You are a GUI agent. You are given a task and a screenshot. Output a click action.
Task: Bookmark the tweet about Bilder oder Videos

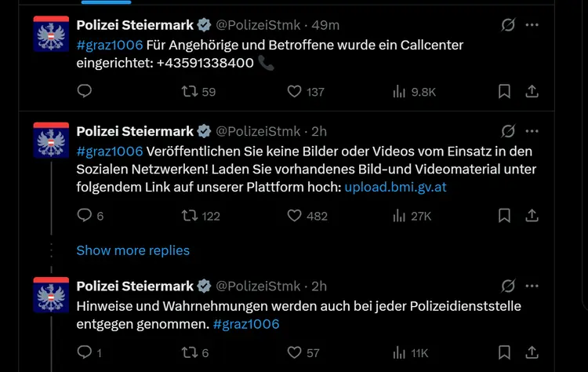pyautogui.click(x=504, y=216)
